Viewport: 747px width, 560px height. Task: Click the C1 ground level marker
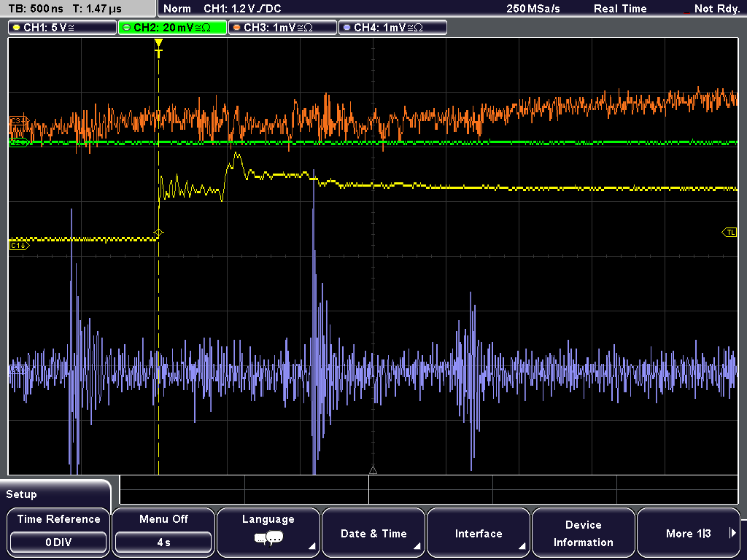(x=20, y=246)
